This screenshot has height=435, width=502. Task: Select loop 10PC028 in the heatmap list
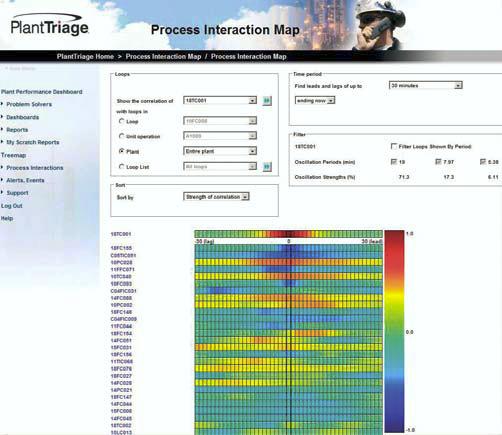point(121,262)
